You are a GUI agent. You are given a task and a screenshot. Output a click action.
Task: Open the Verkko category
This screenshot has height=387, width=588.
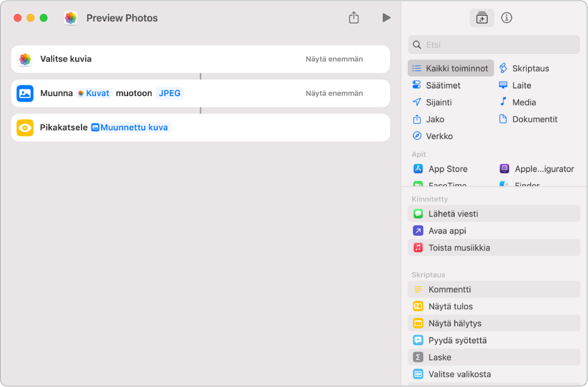[x=433, y=136]
